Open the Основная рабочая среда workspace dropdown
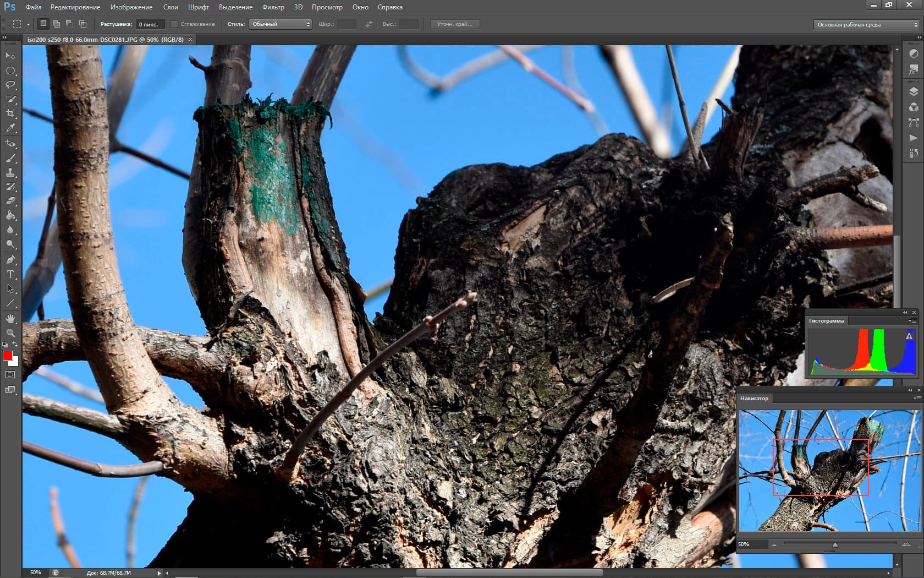924x578 pixels. coord(866,25)
